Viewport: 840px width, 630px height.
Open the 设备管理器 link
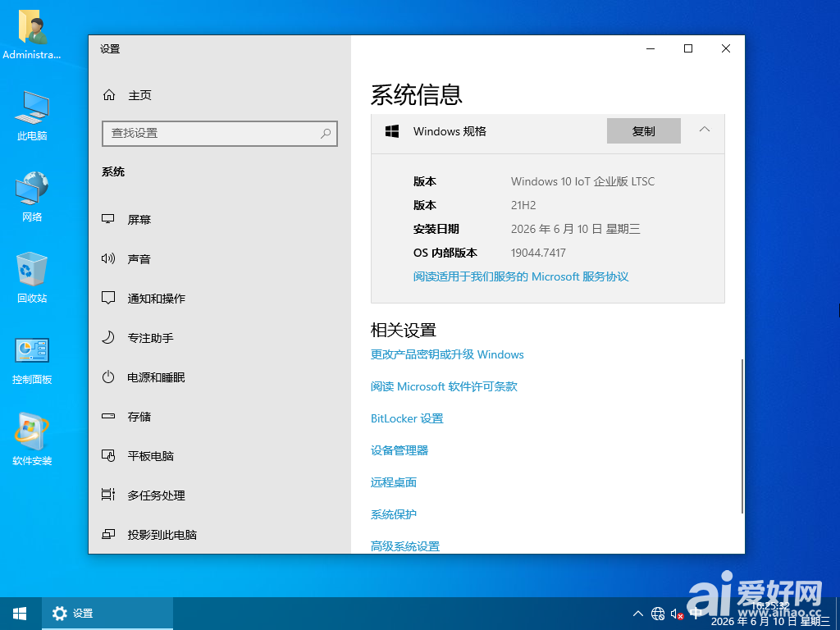399,450
